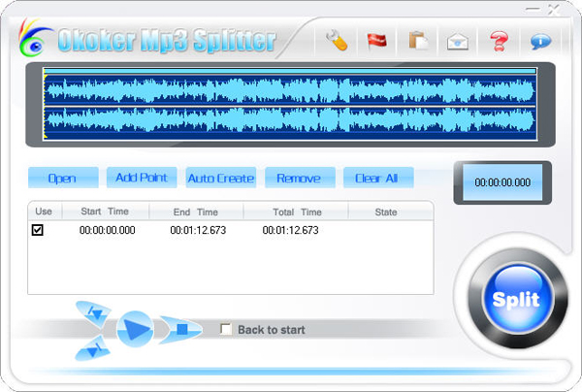Click the State column header
The height and width of the screenshot is (392, 582).
(x=391, y=212)
